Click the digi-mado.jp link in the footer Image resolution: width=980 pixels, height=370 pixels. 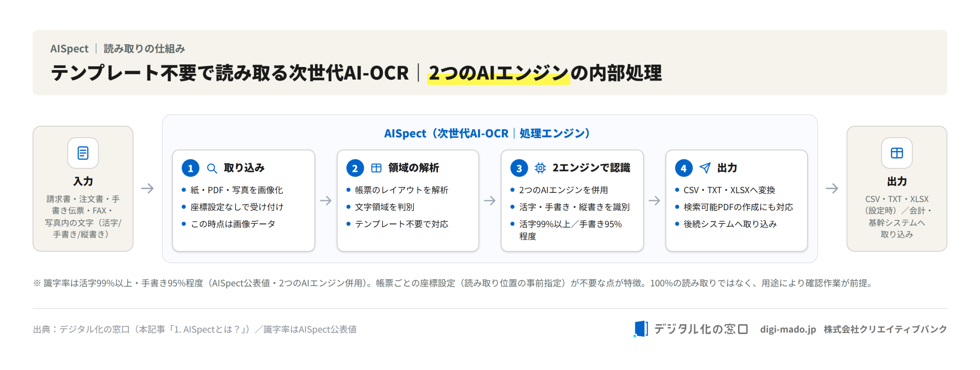click(x=787, y=329)
